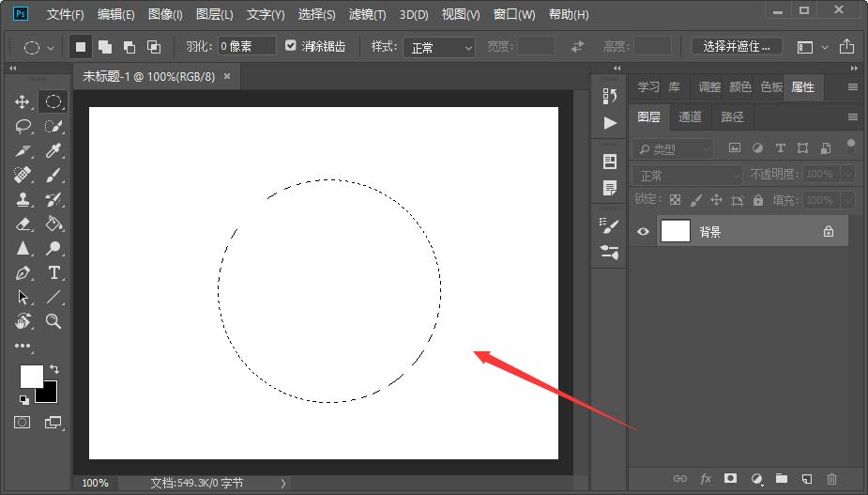
Task: Open the Edit Toolbar three-dots menu
Action: pos(23,346)
